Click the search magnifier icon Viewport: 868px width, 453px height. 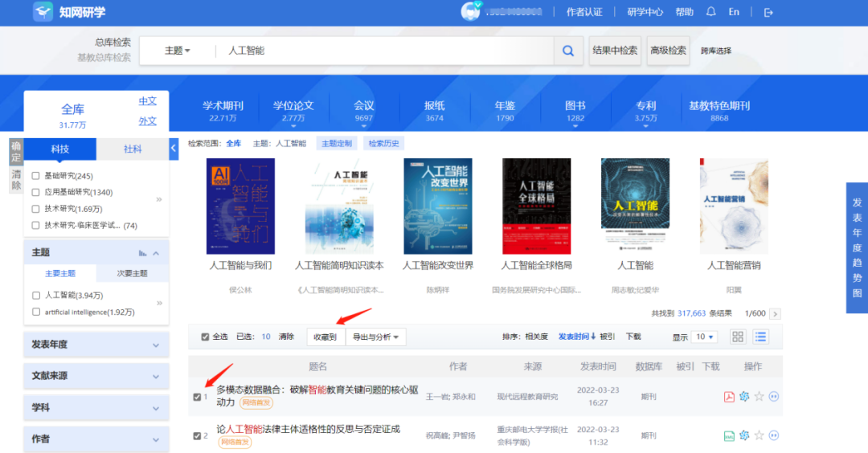(568, 51)
